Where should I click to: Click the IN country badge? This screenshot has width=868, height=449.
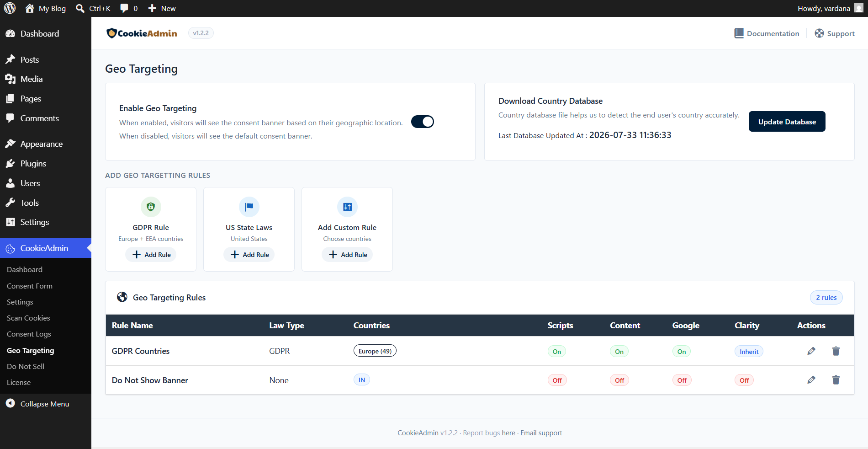point(362,380)
